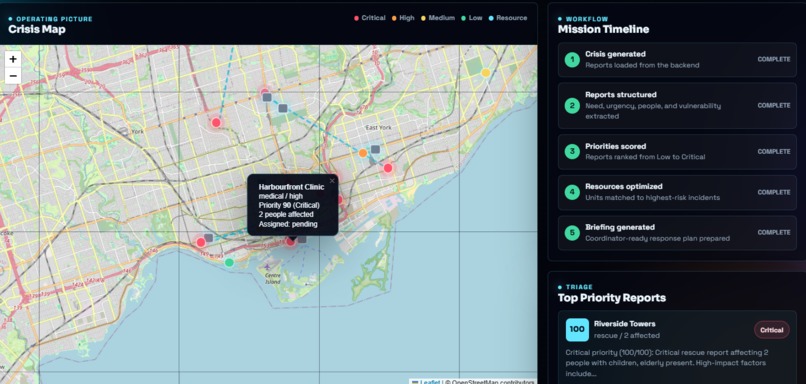Viewport: 806px width, 384px height.
Task: Click 'rescue / 2 affected' subtitle
Action: click(x=627, y=336)
